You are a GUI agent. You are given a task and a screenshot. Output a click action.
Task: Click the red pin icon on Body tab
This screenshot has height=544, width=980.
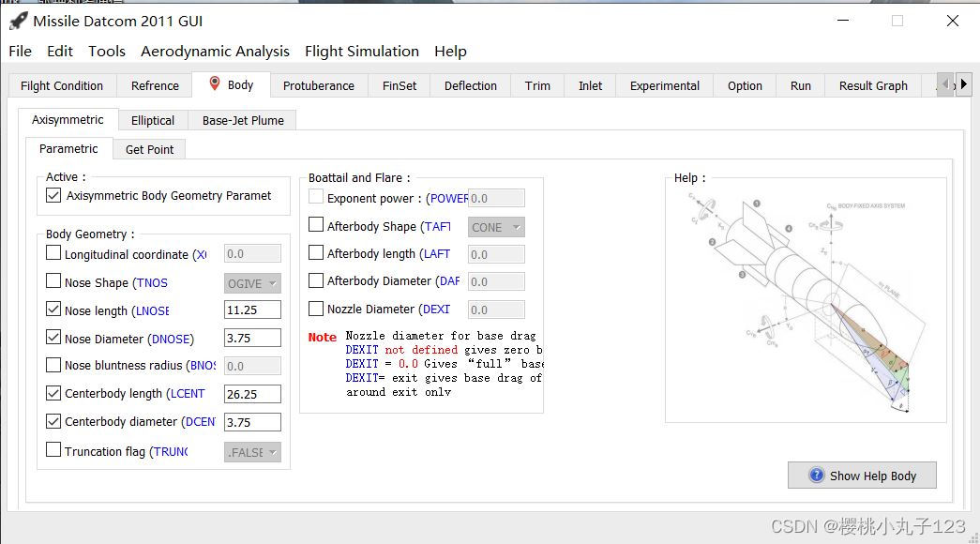tap(215, 83)
